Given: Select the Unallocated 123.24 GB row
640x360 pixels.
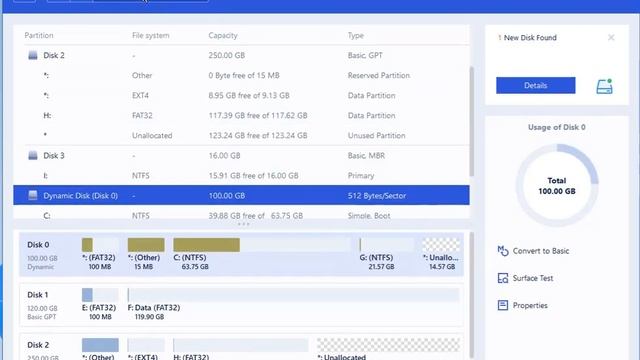Looking at the screenshot, I should 241,136.
